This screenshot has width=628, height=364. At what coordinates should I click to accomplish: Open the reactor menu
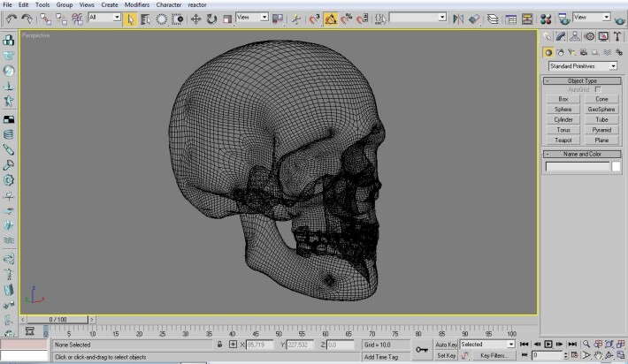tap(197, 4)
